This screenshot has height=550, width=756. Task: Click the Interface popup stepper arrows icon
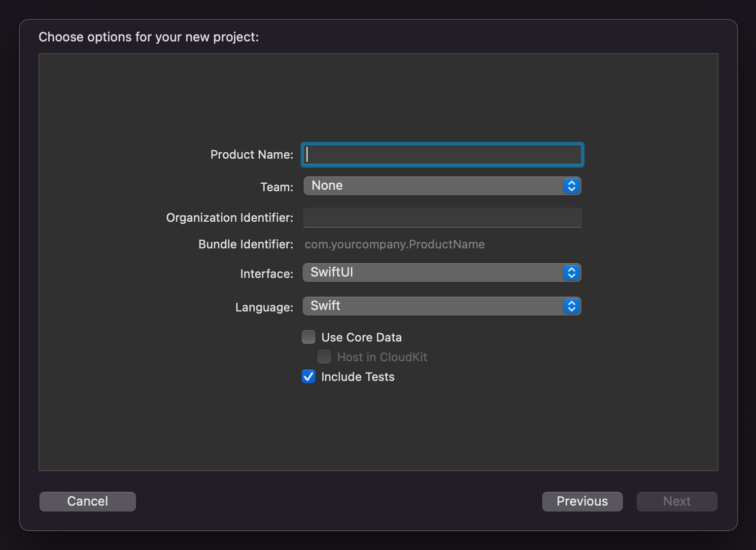[x=571, y=273]
